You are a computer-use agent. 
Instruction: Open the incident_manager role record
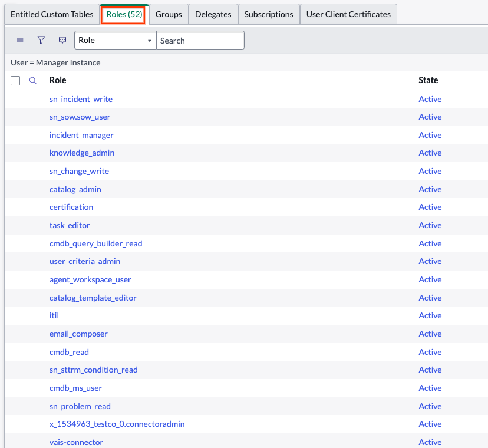(x=81, y=135)
